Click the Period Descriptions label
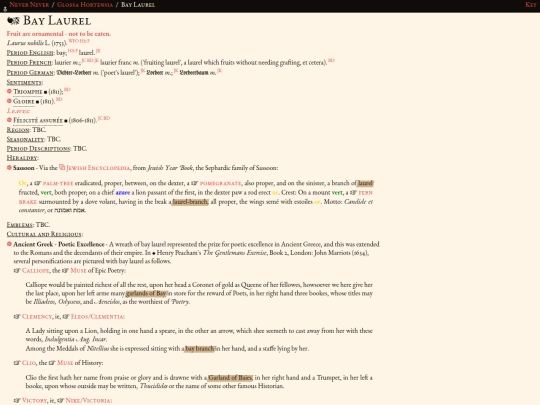540x405 pixels. [39, 149]
